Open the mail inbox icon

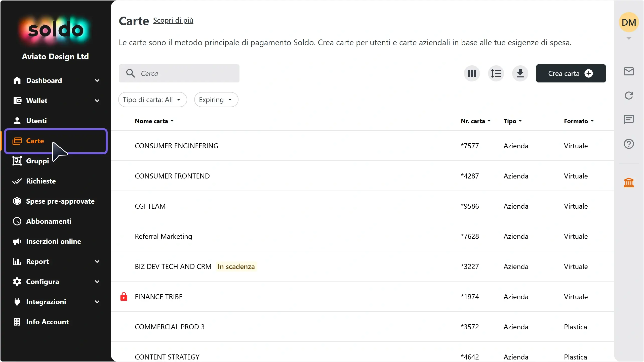pyautogui.click(x=629, y=71)
